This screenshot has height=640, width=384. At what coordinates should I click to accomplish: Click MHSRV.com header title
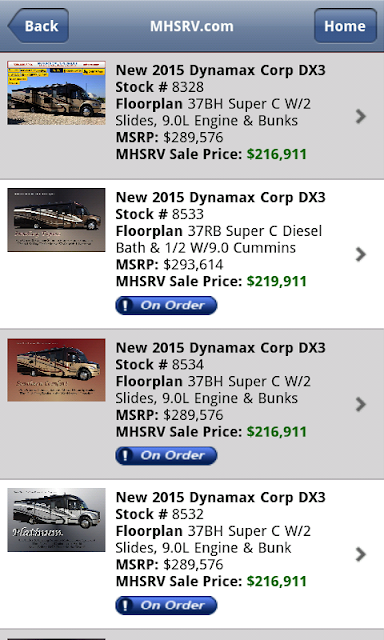192,26
